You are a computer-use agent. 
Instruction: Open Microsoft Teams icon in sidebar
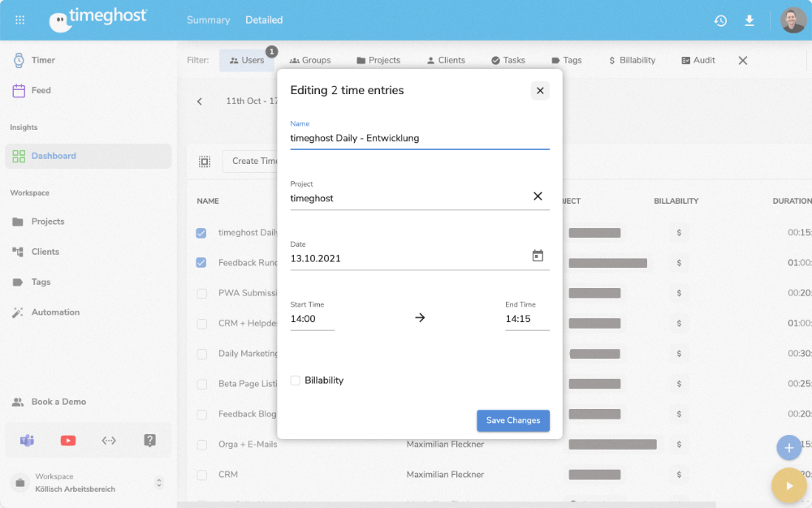point(27,441)
